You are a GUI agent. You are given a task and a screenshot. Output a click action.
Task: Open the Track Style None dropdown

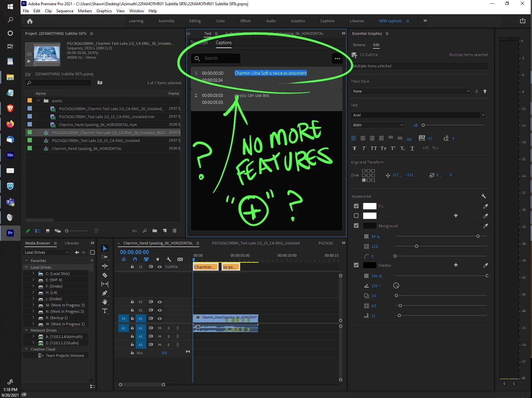[411, 91]
